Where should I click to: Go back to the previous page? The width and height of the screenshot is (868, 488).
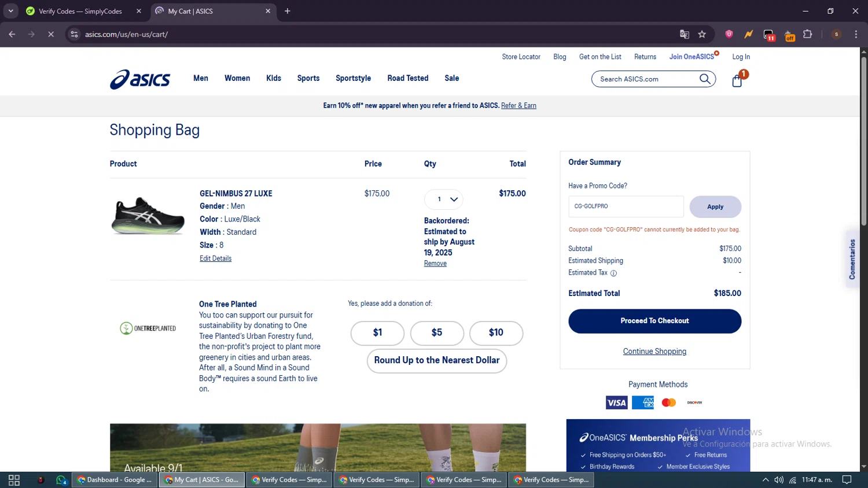click(x=12, y=34)
